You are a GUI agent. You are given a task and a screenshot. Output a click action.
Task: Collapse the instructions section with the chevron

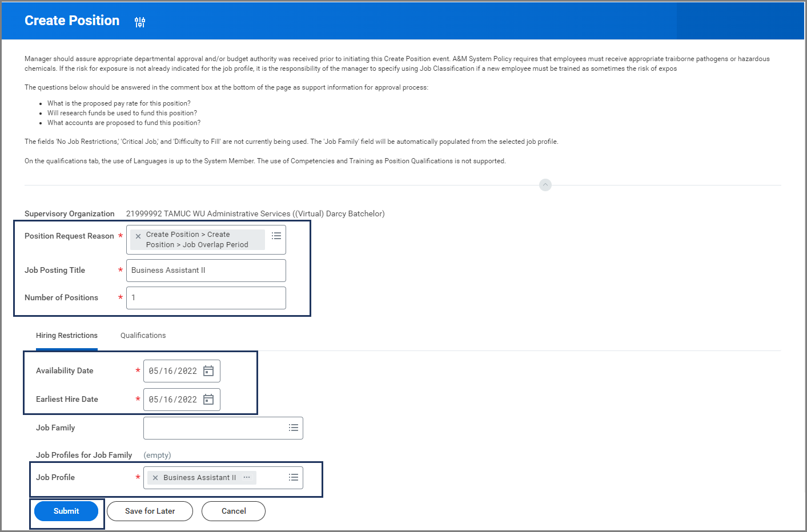point(545,185)
